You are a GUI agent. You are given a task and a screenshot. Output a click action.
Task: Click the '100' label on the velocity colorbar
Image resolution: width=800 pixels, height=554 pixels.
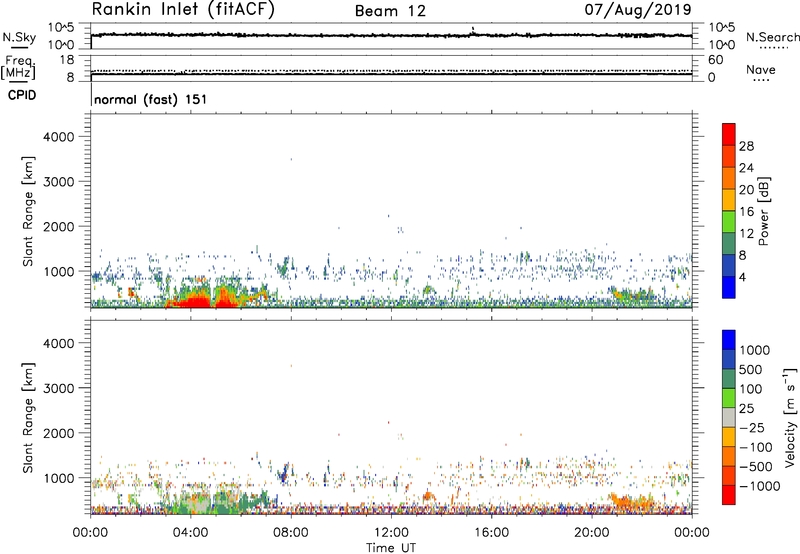[x=751, y=389]
